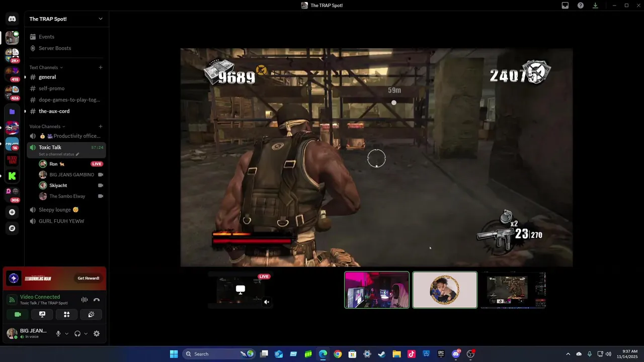The width and height of the screenshot is (644, 362).
Task: Join the Sleepy lounge voice channel
Action: (66, 210)
